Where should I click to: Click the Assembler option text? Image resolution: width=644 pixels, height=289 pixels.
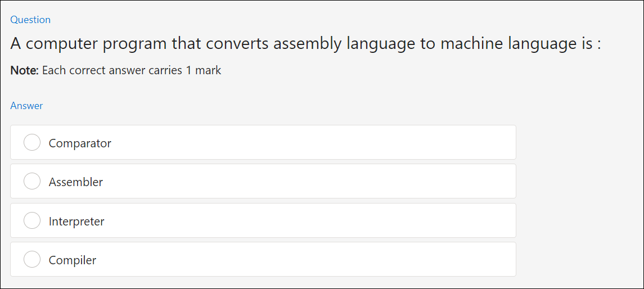(x=75, y=182)
